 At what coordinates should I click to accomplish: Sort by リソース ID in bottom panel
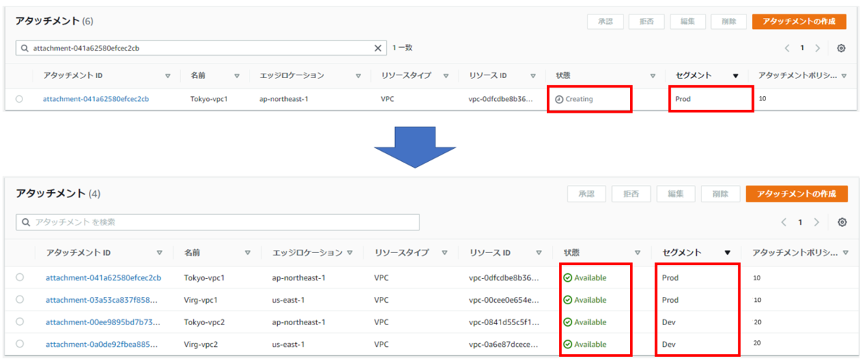538,253
